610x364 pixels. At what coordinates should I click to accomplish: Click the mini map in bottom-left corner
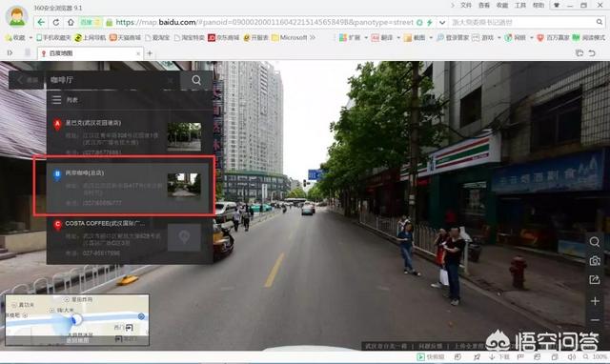(x=77, y=319)
